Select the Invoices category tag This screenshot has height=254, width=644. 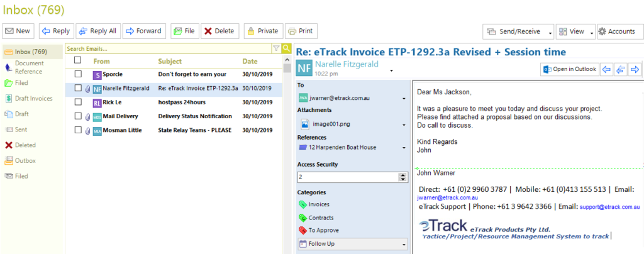(303, 204)
